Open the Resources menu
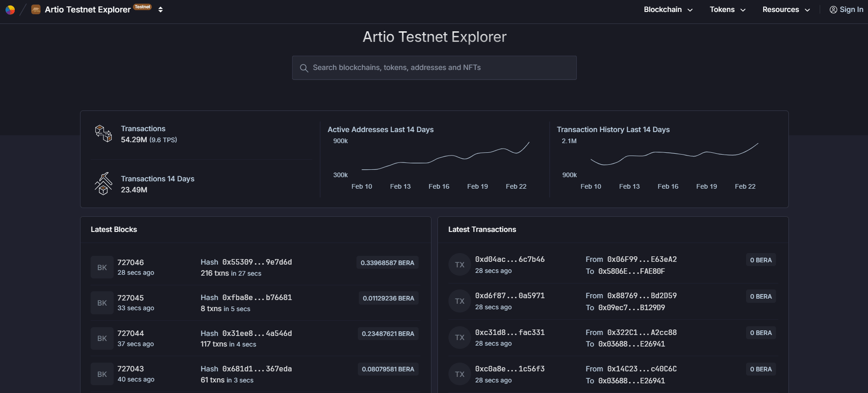 point(786,10)
